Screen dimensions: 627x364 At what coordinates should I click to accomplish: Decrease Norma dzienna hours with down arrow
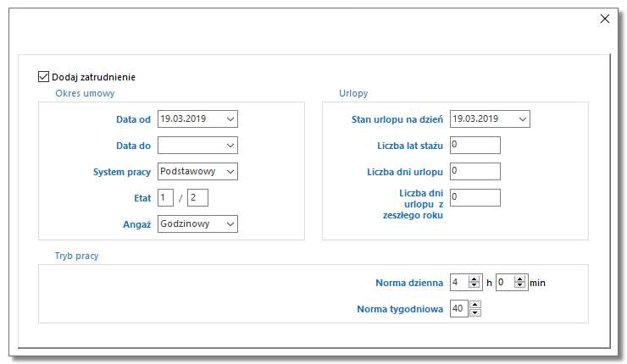point(474,285)
